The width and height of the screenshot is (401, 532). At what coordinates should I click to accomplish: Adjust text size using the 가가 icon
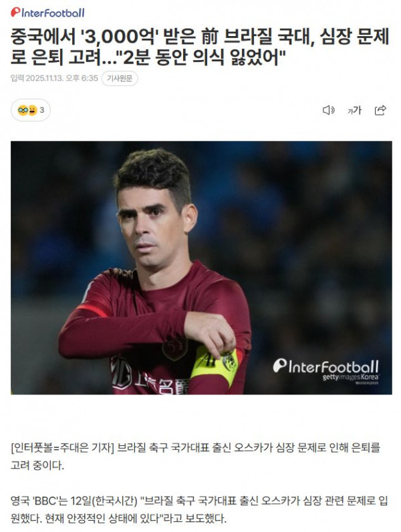pos(354,110)
